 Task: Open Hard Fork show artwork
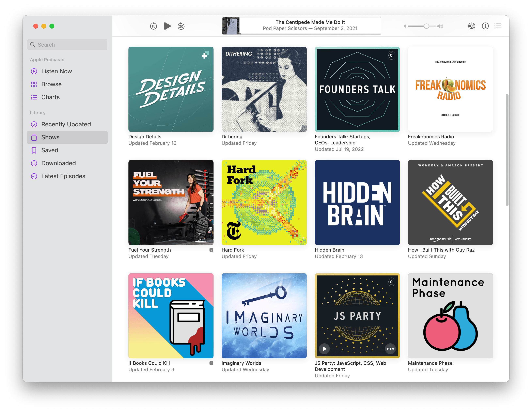click(x=264, y=202)
